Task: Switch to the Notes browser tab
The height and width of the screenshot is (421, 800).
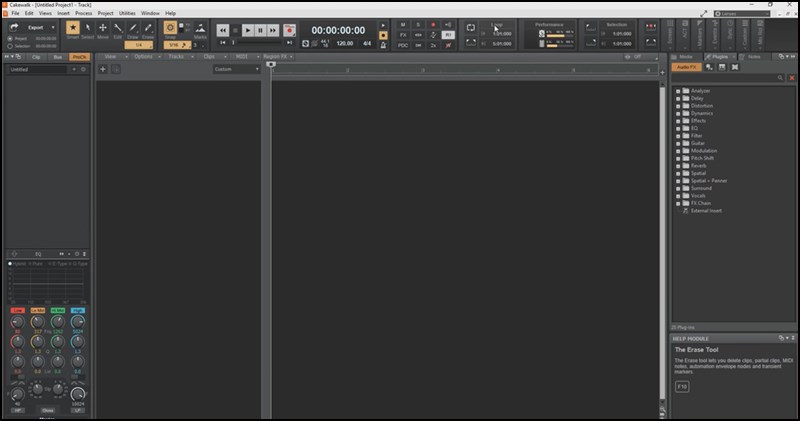Action: pos(752,57)
